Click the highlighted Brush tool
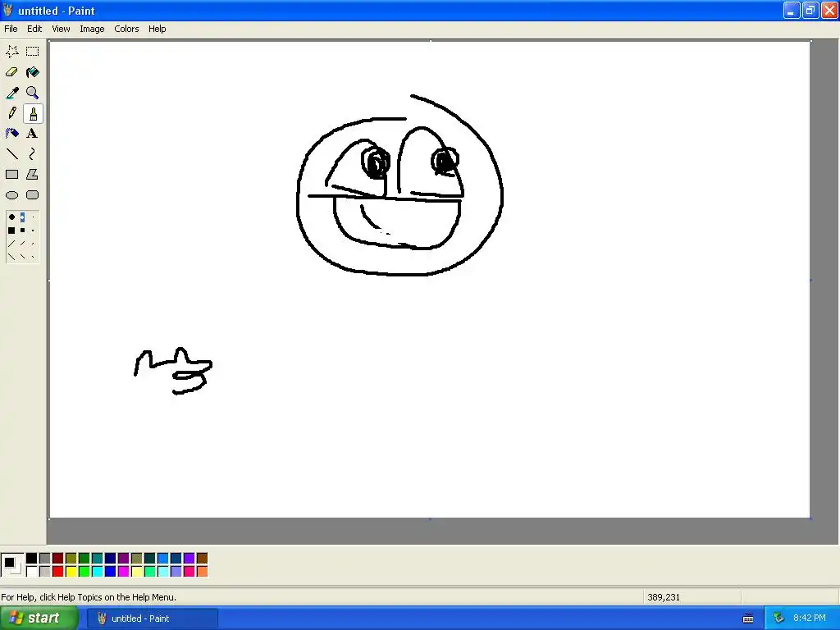This screenshot has height=630, width=840. pyautogui.click(x=33, y=113)
